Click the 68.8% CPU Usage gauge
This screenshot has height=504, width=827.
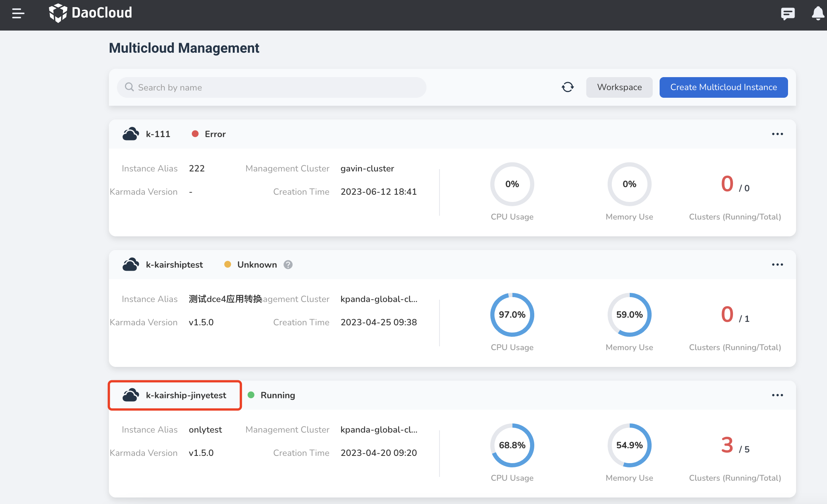pos(512,445)
